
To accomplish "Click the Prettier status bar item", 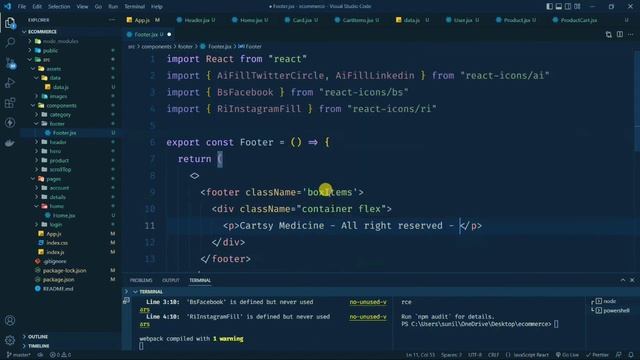I will pos(597,355).
